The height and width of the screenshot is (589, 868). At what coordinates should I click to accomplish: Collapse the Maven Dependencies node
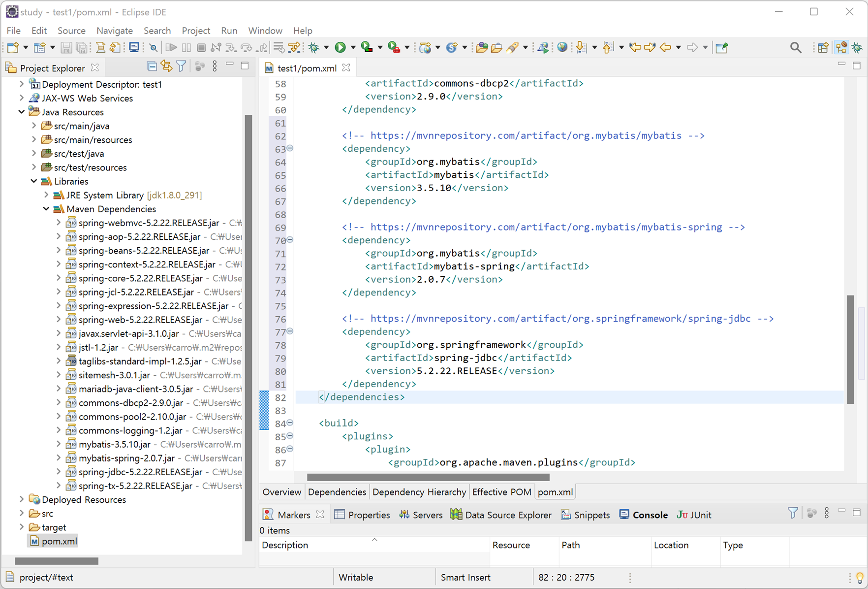[46, 209]
